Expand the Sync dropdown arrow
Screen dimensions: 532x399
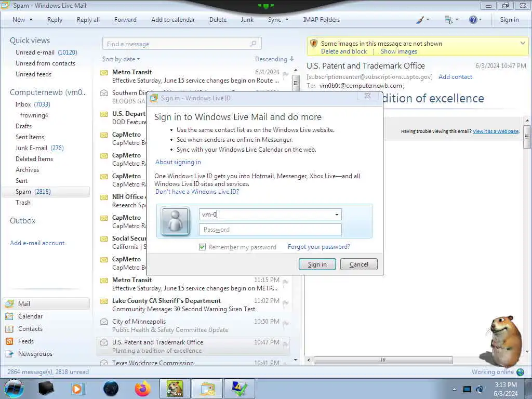click(287, 20)
